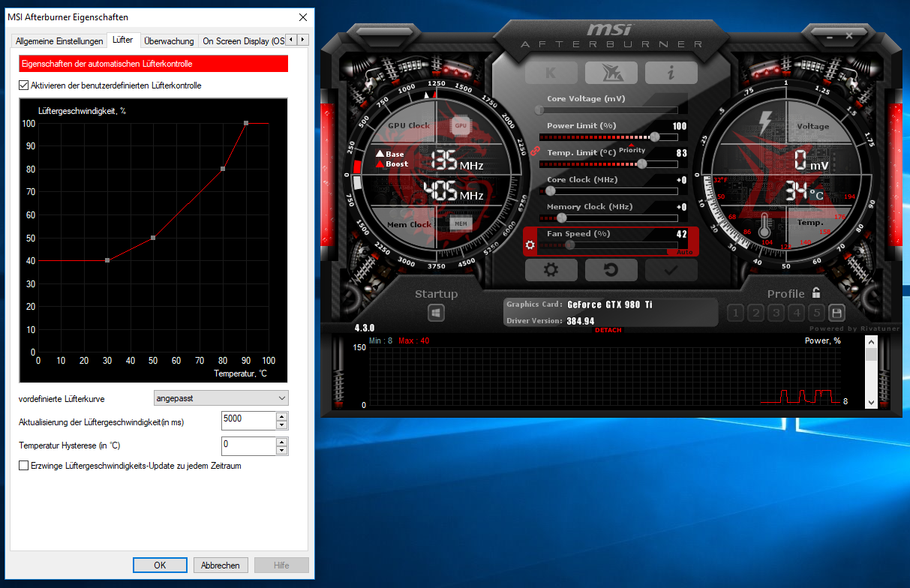Viewport: 910px width, 588px height.
Task: Toggle the Auto fan speed button
Action: [683, 252]
